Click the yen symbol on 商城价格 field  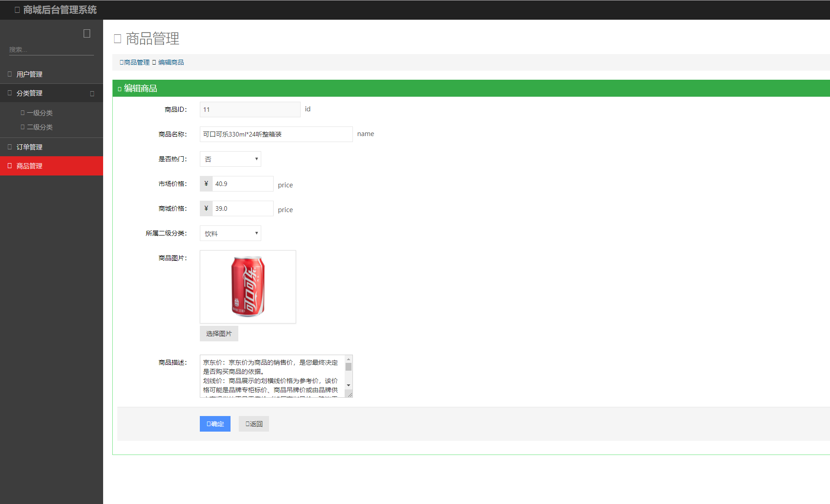tap(206, 208)
